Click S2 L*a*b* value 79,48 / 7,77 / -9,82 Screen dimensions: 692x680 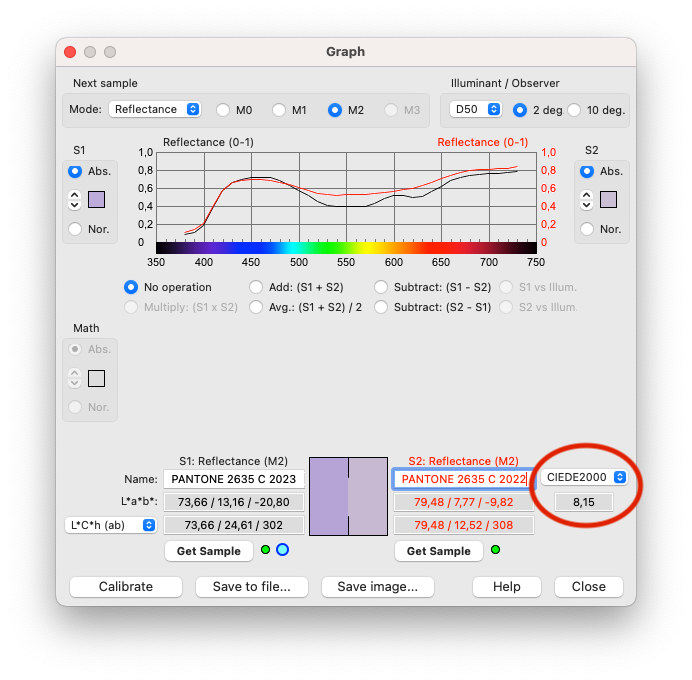coord(464,502)
